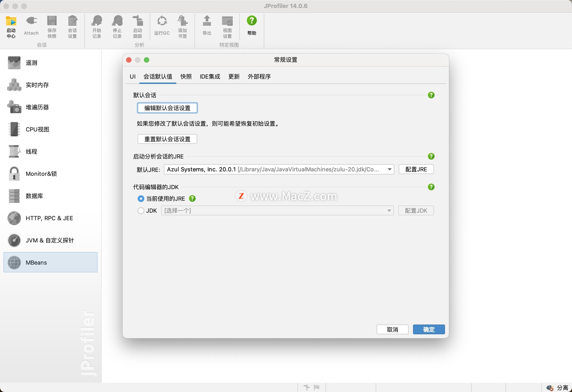Click the 确定 confirm button
The image size is (572, 392).
(x=429, y=329)
